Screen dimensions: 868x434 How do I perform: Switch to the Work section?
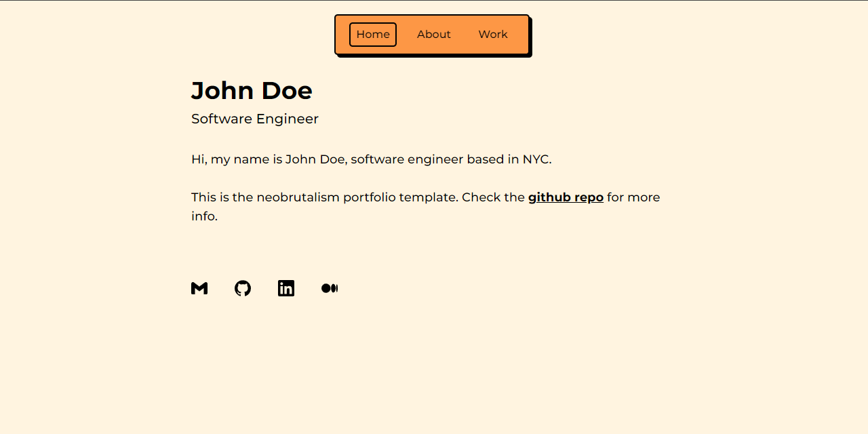point(493,35)
